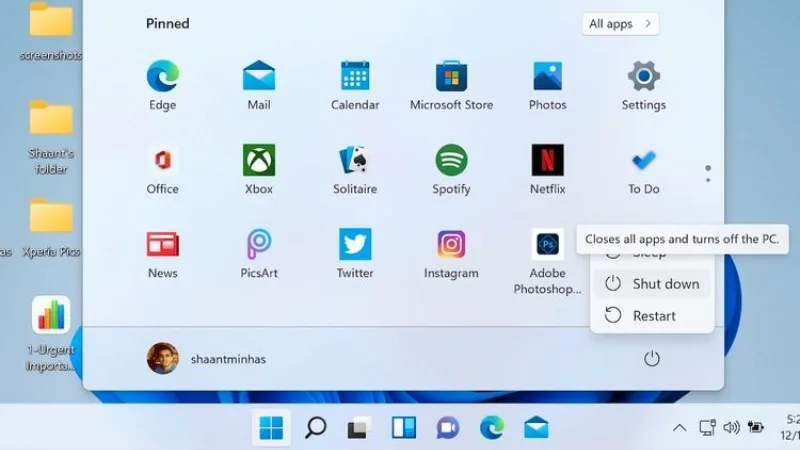Open the To Do app
800x450 pixels.
[644, 170]
